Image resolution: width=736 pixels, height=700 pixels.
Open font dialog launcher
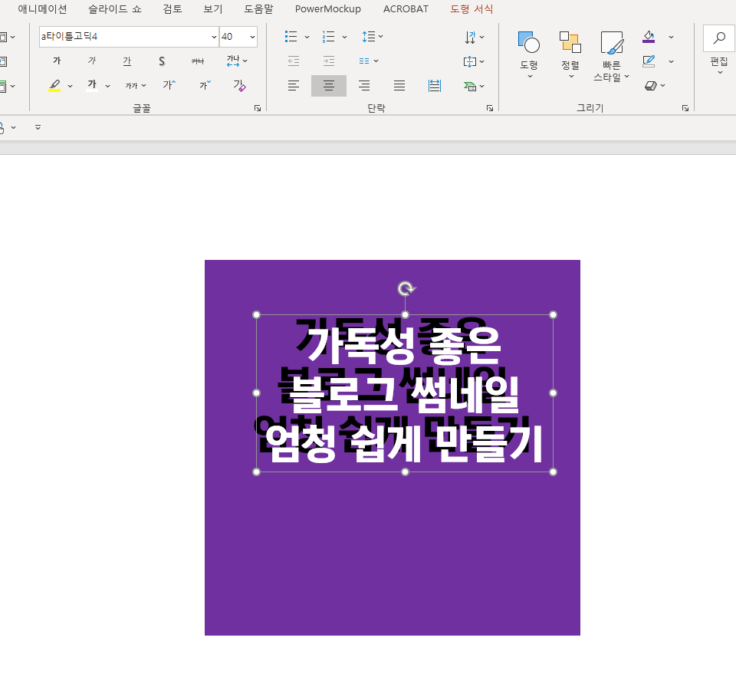(x=258, y=108)
